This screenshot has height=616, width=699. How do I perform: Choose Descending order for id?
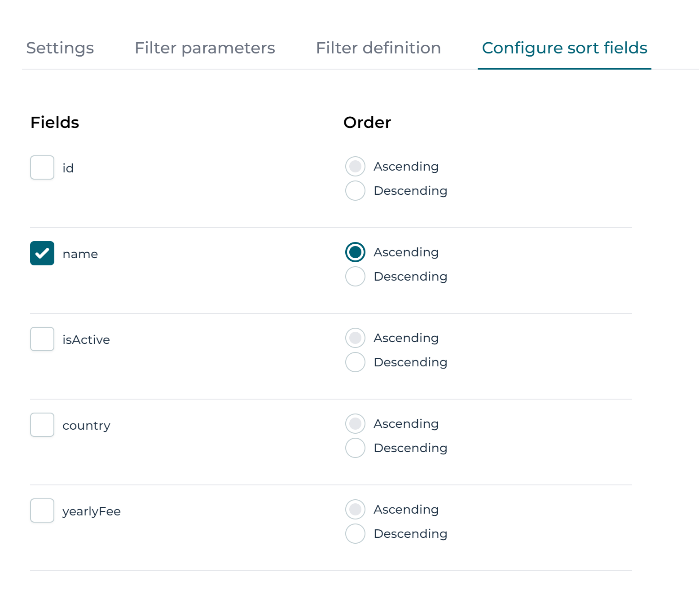point(355,191)
